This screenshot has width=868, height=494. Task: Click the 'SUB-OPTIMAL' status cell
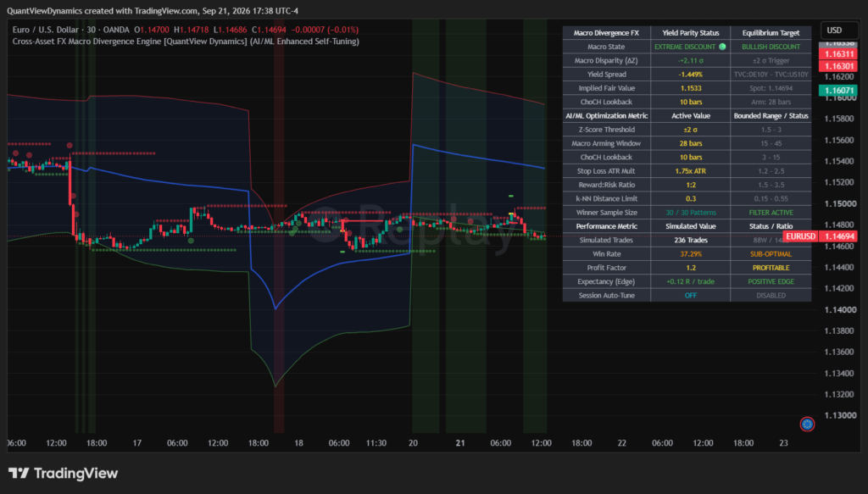tap(771, 254)
